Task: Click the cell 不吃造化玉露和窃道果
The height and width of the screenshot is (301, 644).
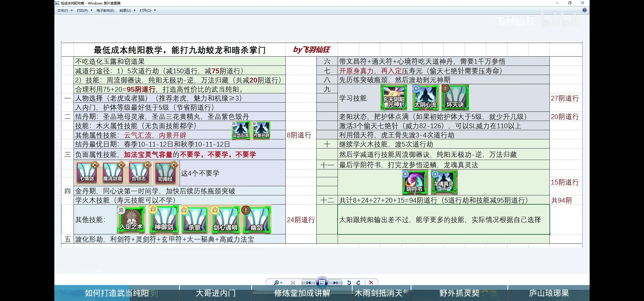Action: (180, 61)
